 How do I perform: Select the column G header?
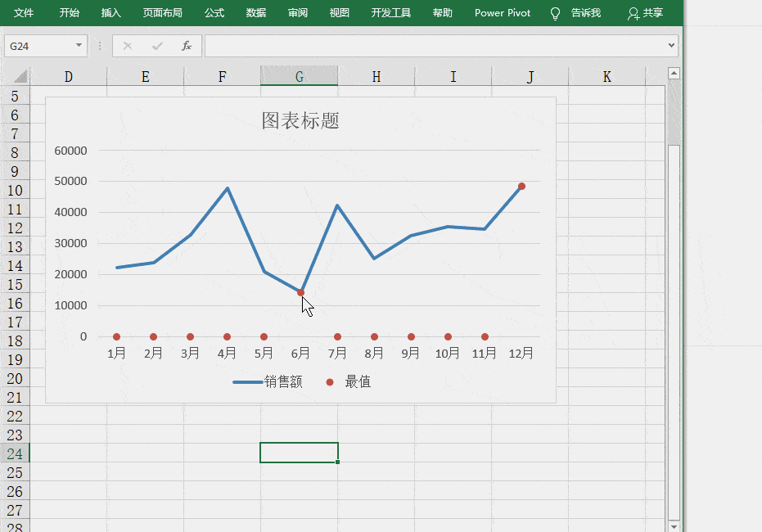coord(299,75)
